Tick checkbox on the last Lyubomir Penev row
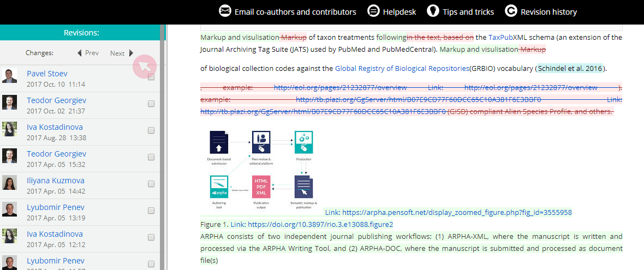644x270 pixels. coord(151,264)
